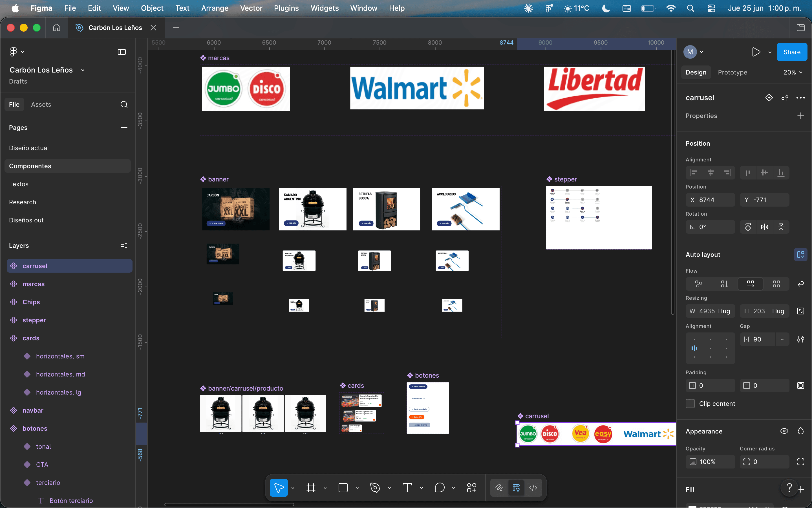Screen dimensions: 812x508
Task: Select the Rectangle shape tool
Action: tap(343, 487)
